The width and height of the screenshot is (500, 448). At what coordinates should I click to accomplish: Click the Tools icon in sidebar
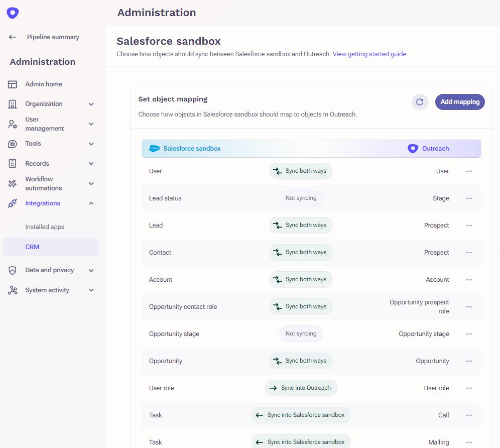point(13,144)
